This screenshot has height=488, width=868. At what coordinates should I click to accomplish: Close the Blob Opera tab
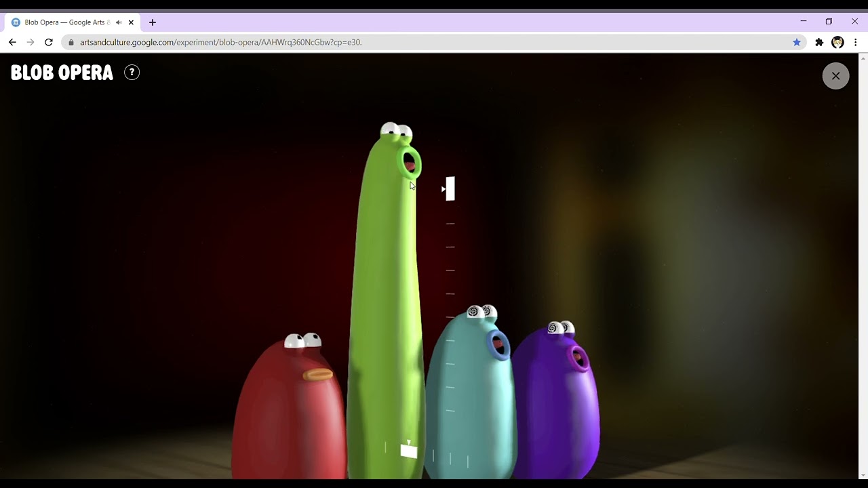(x=131, y=22)
